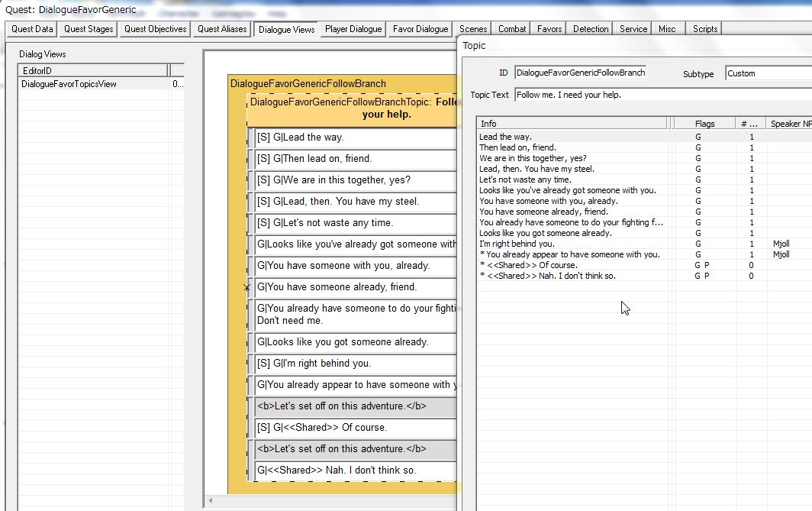812x511 pixels.
Task: Select '* You already appear to have someone' info row
Action: pos(644,254)
